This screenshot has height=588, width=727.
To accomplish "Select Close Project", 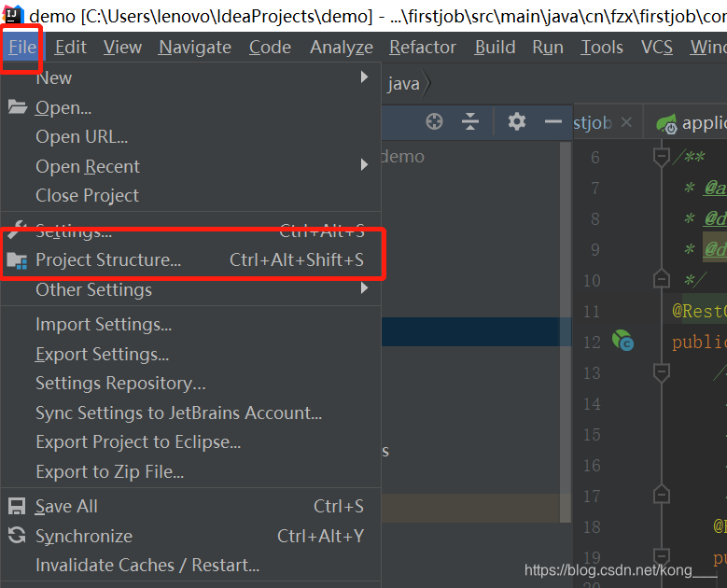I will 190,195.
